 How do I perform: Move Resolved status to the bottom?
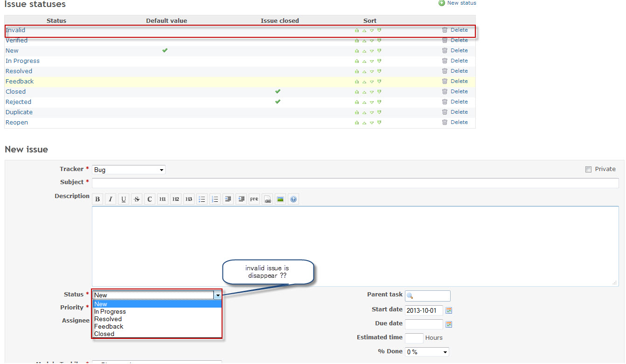379,71
